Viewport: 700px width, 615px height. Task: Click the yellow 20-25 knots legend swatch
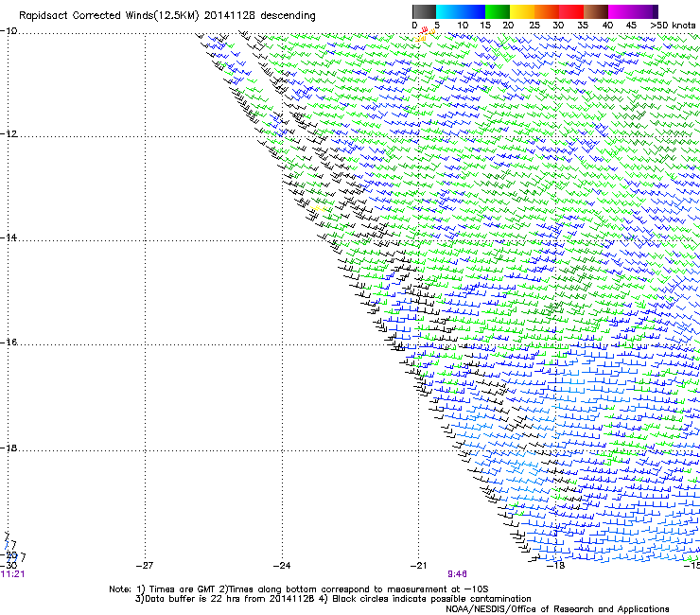coord(522,11)
